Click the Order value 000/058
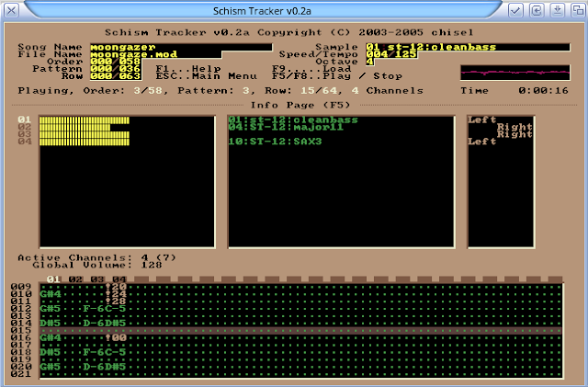The width and height of the screenshot is (588, 387). [116, 62]
